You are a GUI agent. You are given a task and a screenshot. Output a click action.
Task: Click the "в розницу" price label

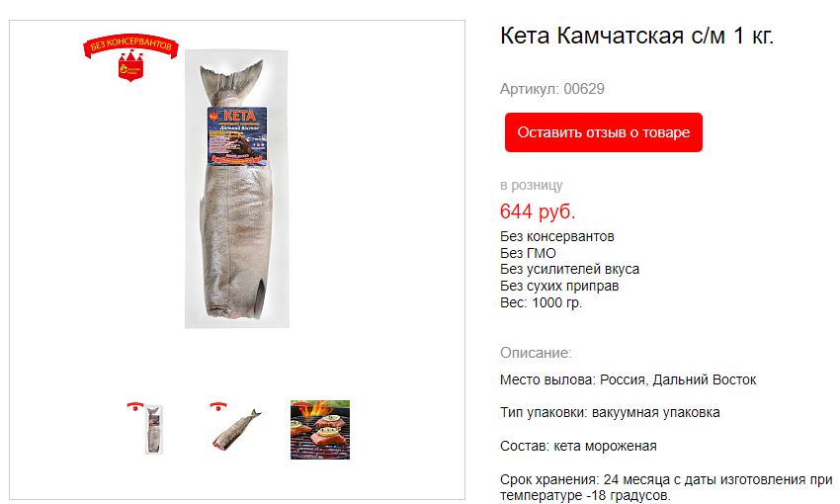tap(531, 186)
